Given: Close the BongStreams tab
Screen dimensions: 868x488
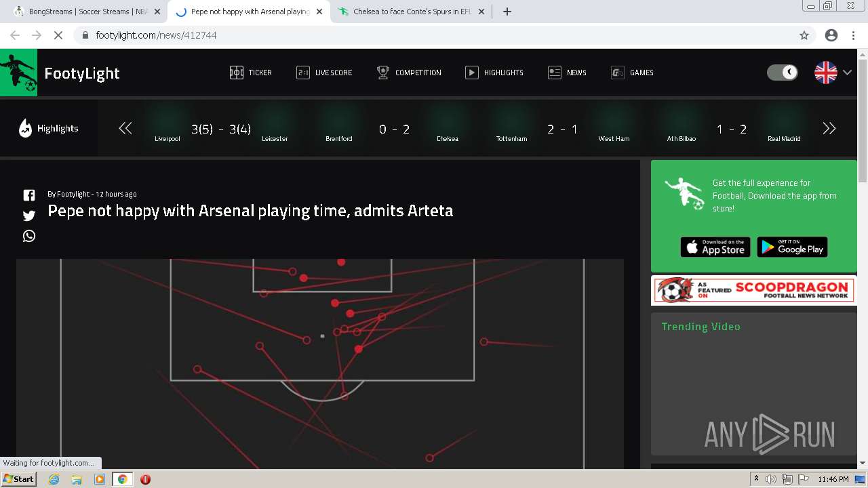Looking at the screenshot, I should point(157,12).
